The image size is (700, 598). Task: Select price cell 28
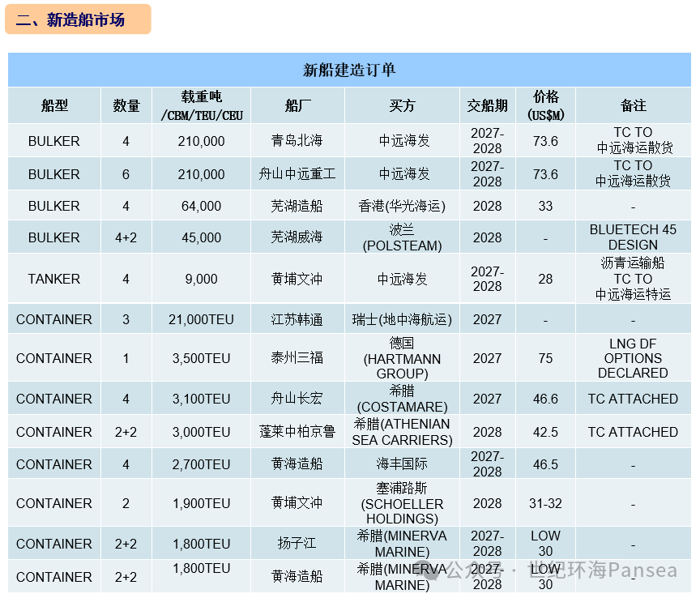545,279
